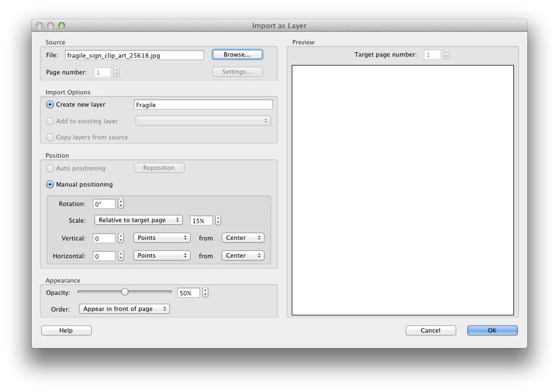The height and width of the screenshot is (392, 559).
Task: Select the Add to existing layer option
Action: [50, 121]
